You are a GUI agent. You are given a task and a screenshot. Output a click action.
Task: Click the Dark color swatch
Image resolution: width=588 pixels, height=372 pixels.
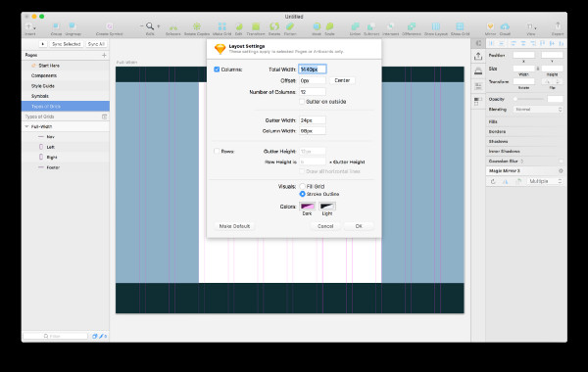(307, 207)
